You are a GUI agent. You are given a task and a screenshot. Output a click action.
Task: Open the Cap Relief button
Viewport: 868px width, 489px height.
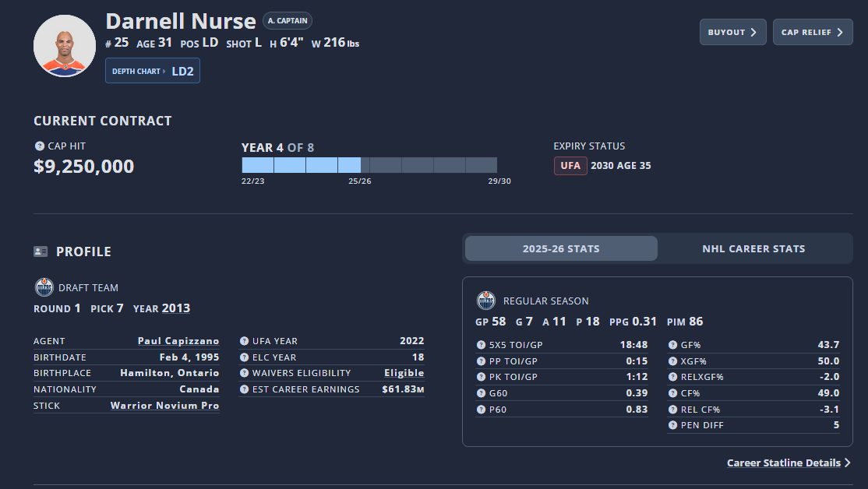(x=812, y=32)
